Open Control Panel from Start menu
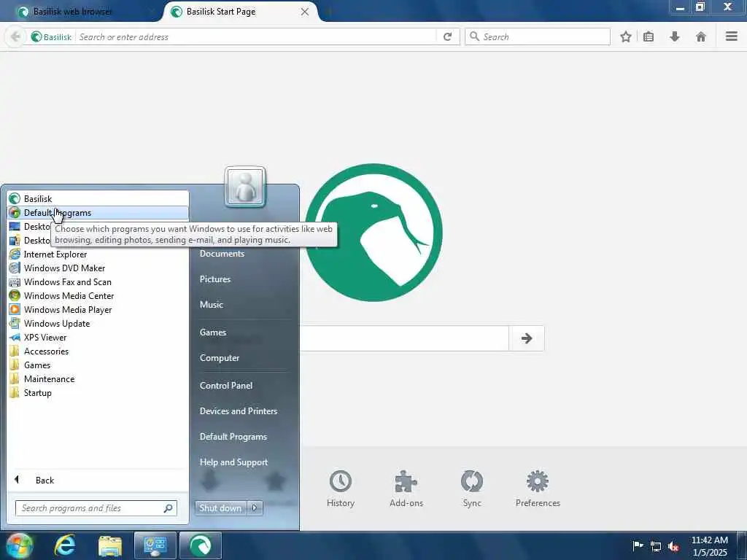The height and width of the screenshot is (560, 747). [226, 385]
